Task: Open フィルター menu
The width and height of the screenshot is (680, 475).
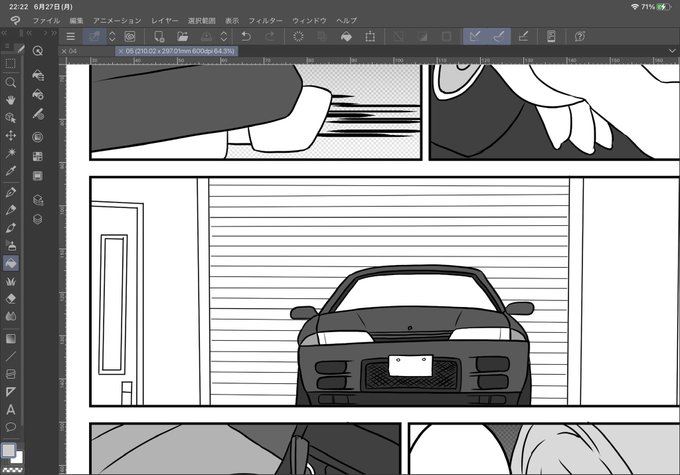Action: (265, 20)
